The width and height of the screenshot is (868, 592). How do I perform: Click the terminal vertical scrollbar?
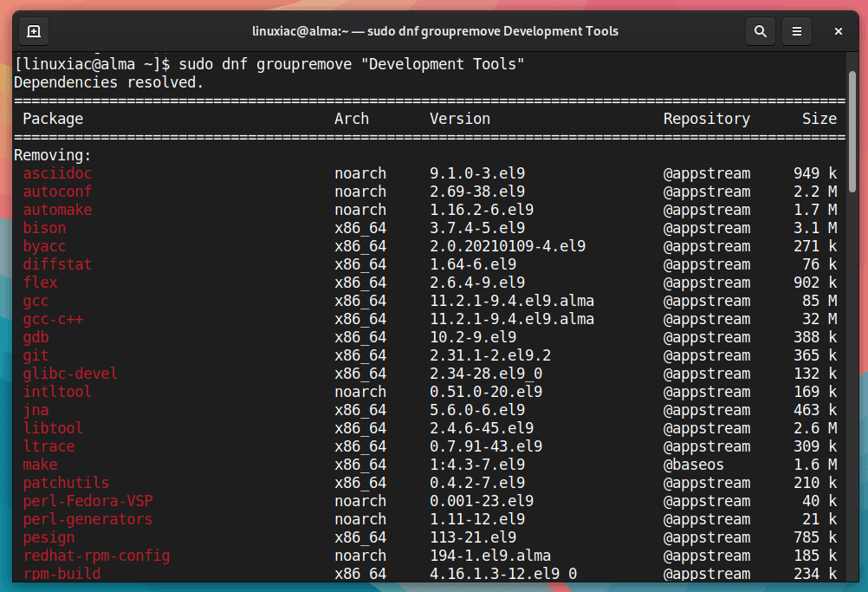tap(852, 132)
